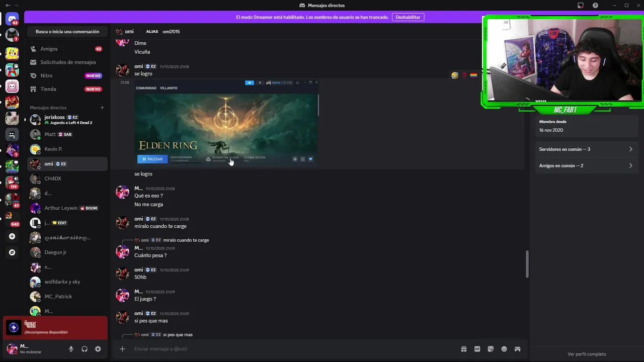Add red question mark quick reaction
The image size is (644, 362).
(464, 75)
